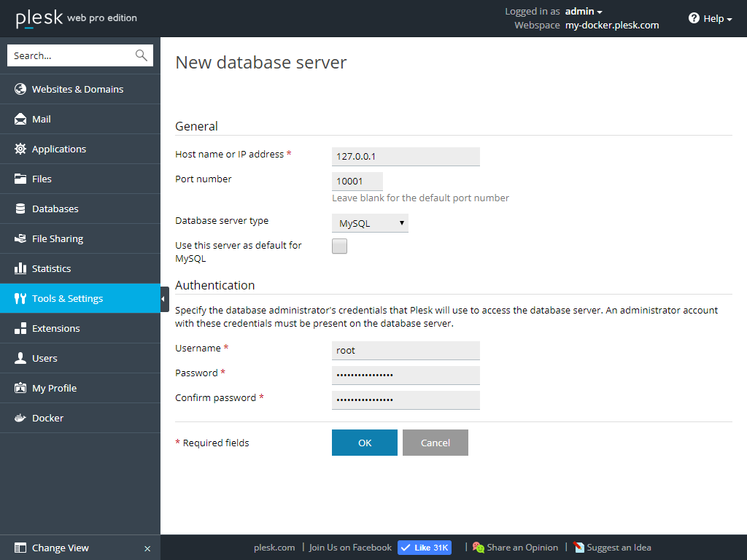This screenshot has width=747, height=560.
Task: Click the Help question mark icon
Action: click(x=694, y=18)
